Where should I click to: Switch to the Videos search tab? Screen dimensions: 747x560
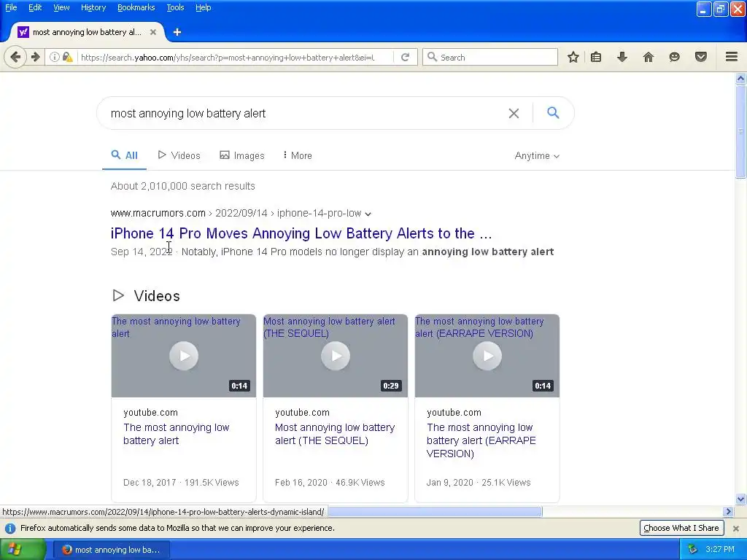click(179, 156)
